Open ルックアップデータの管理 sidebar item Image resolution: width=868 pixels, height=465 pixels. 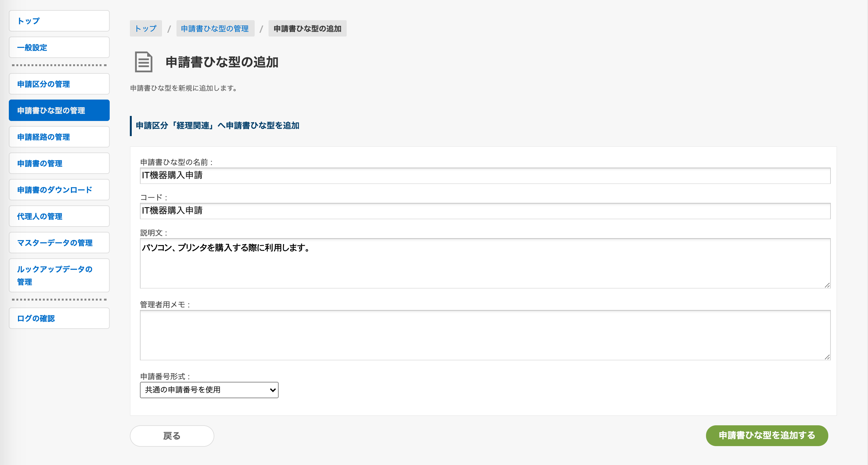click(59, 275)
